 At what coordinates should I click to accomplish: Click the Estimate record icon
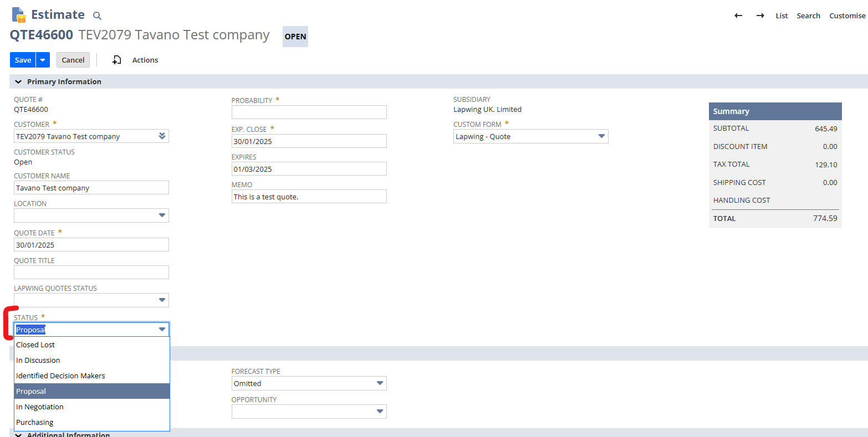(18, 14)
